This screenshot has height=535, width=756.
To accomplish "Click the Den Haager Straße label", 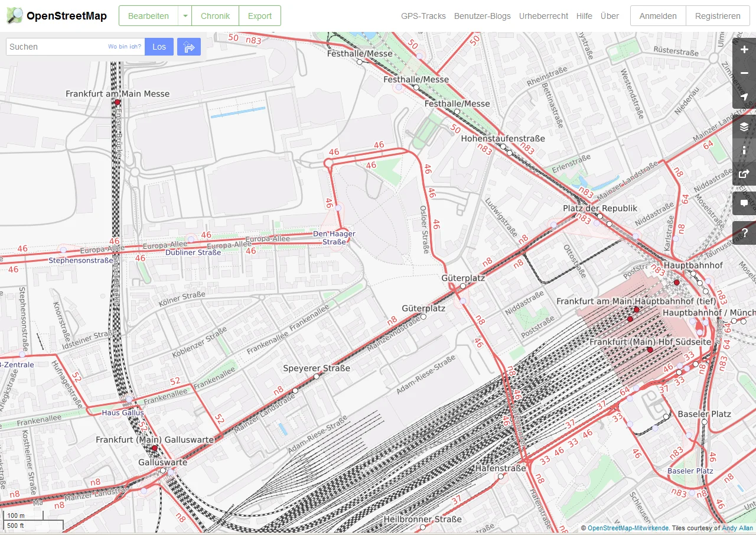I will (x=334, y=238).
